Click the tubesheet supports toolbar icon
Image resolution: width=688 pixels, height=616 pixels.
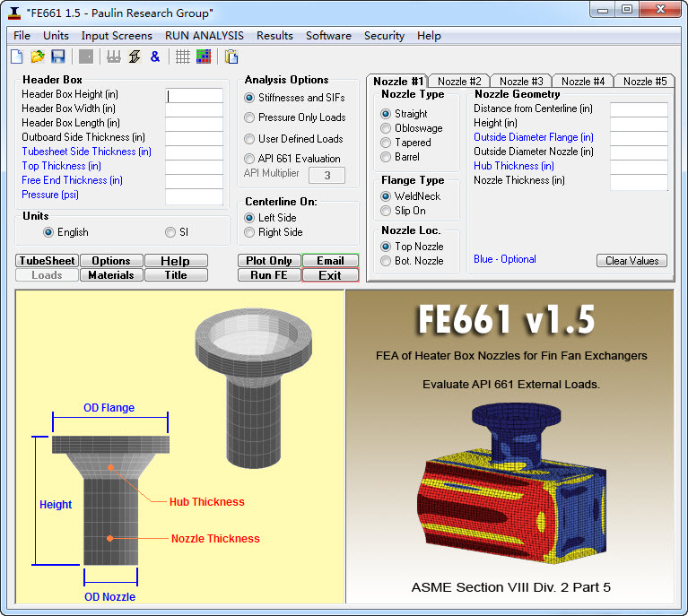114,56
